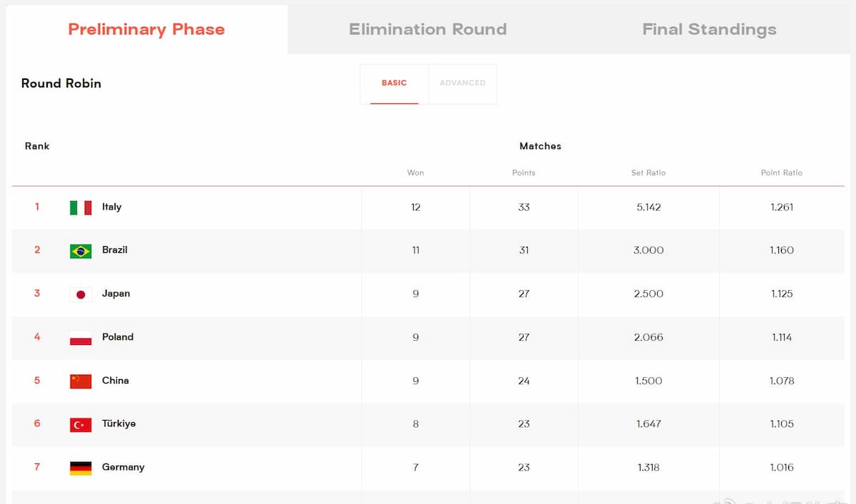The image size is (856, 504).
Task: Click the Point Ratio column header
Action: [x=781, y=173]
